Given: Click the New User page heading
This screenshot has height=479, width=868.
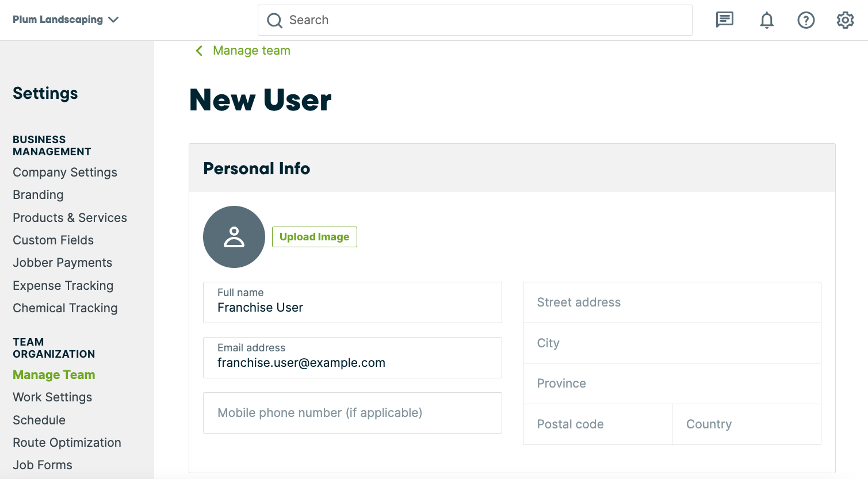Looking at the screenshot, I should click(x=260, y=100).
